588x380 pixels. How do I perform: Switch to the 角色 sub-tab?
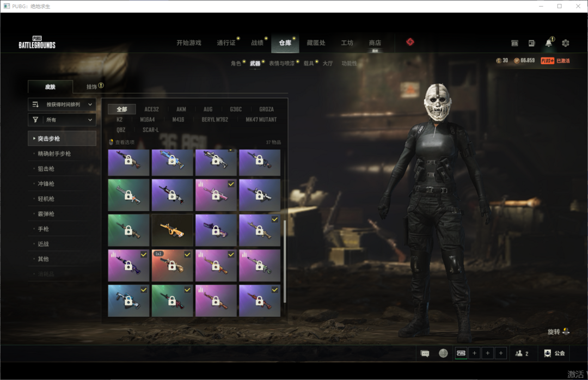point(236,63)
